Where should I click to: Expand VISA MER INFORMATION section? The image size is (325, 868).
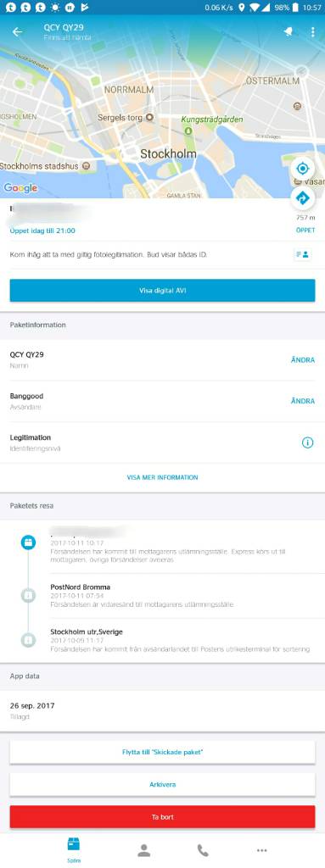pyautogui.click(x=163, y=477)
